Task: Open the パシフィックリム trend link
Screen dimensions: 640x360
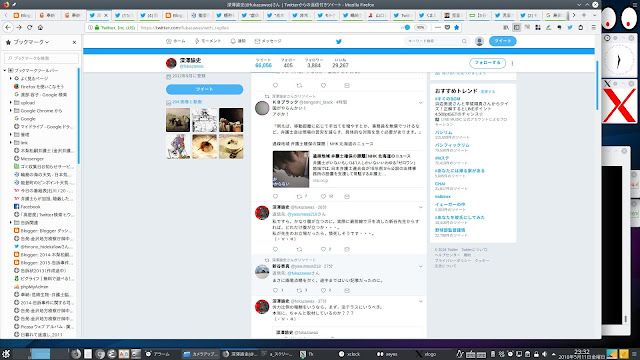Action: pyautogui.click(x=452, y=145)
